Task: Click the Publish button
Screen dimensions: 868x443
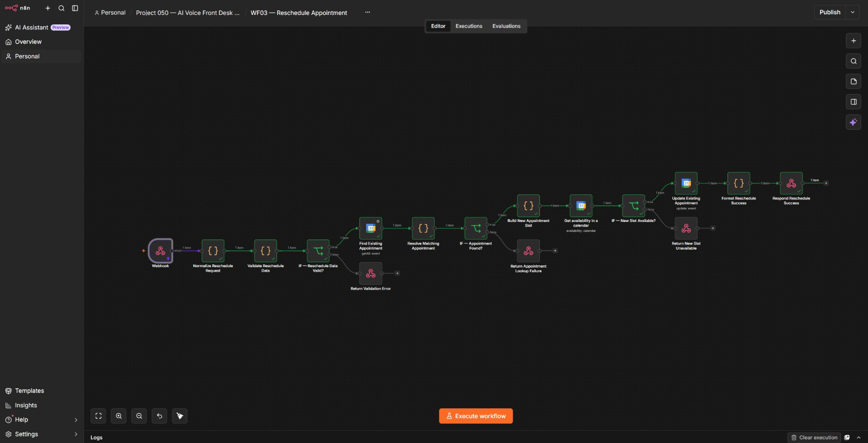Action: click(x=830, y=12)
